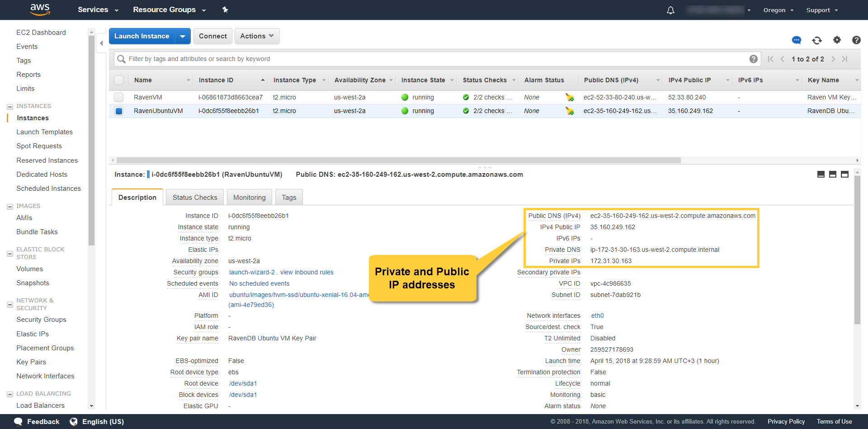This screenshot has width=868, height=429.
Task: Open the help question mark icon
Action: click(856, 40)
